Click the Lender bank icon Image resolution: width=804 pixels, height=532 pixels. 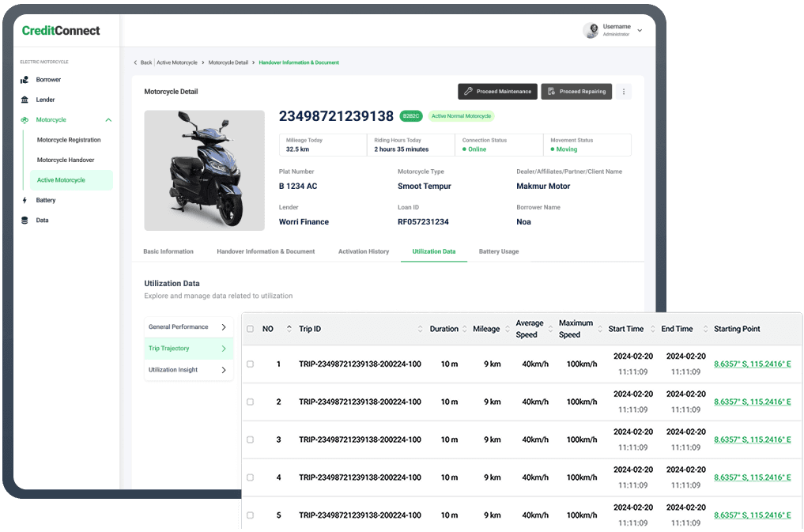[x=25, y=100]
